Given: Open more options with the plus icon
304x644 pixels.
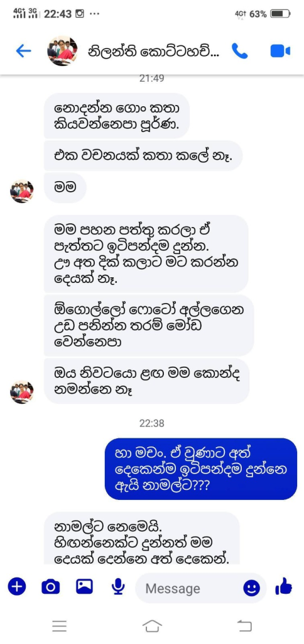Looking at the screenshot, I should click(x=17, y=587).
